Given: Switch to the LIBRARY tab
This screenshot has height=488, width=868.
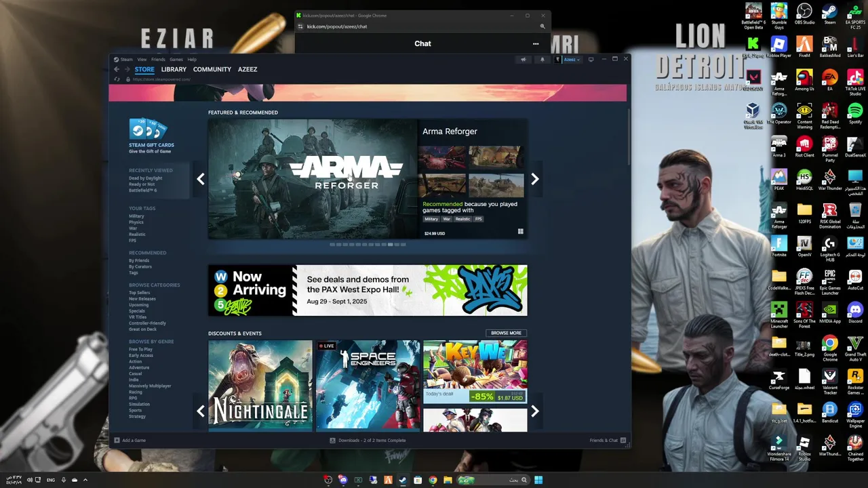Looking at the screenshot, I should coord(174,69).
